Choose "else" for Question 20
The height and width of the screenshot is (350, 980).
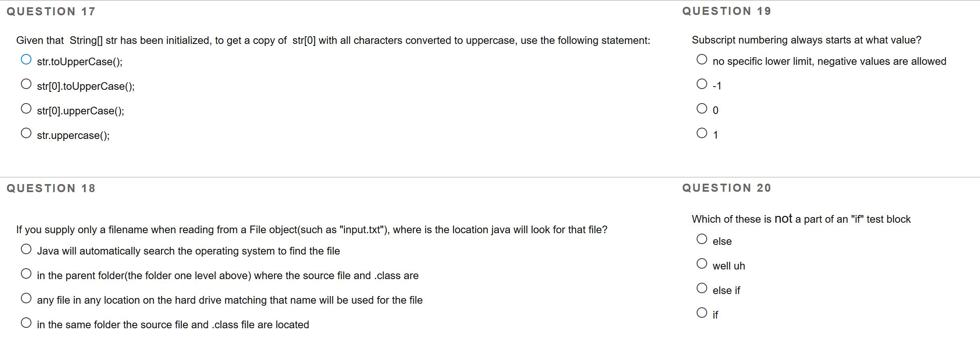(x=703, y=238)
